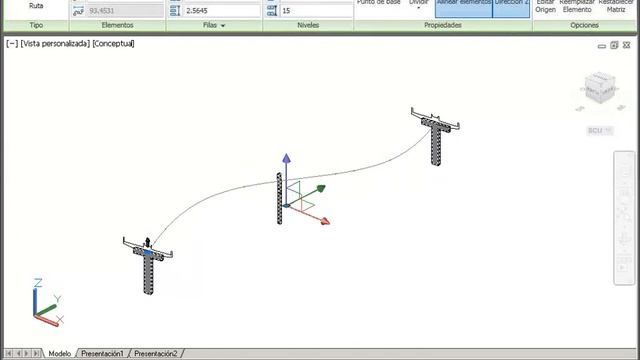Click the element spacing icon beside 93.4531
This screenshot has width=640, height=360.
78,11
